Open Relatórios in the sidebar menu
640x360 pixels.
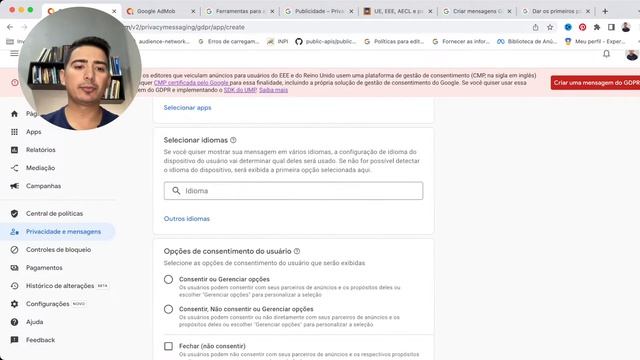[40, 150]
